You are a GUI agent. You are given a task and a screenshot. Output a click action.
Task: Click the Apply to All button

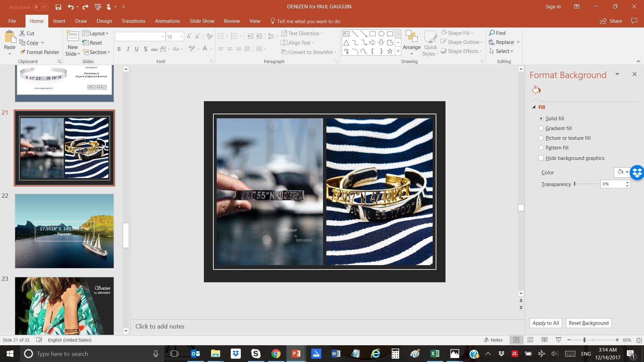coord(545,323)
